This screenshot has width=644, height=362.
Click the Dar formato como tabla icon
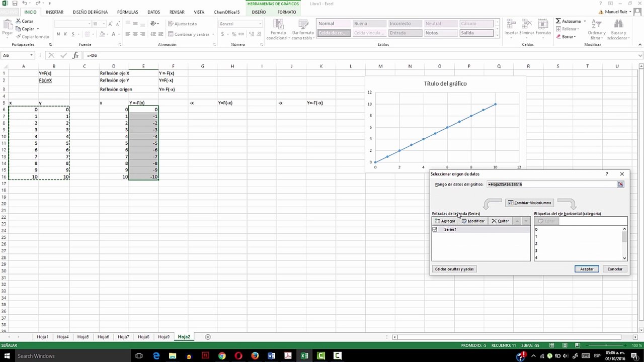(x=303, y=24)
